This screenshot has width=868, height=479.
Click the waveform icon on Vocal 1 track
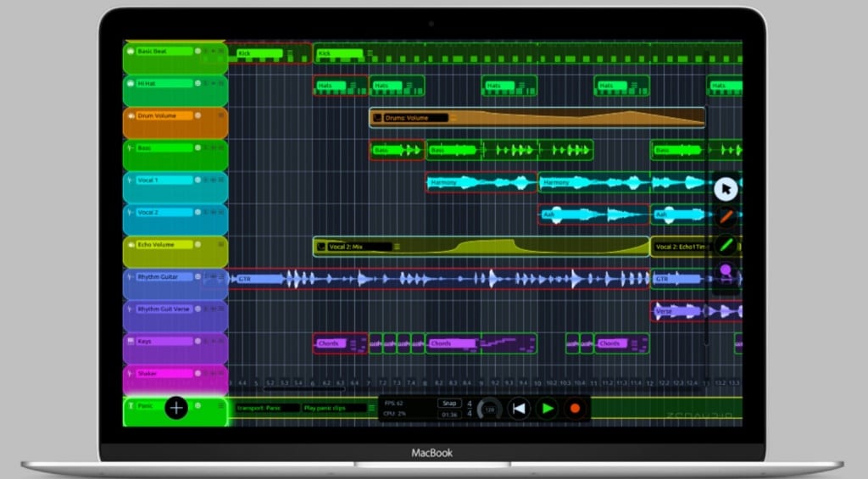[131, 181]
